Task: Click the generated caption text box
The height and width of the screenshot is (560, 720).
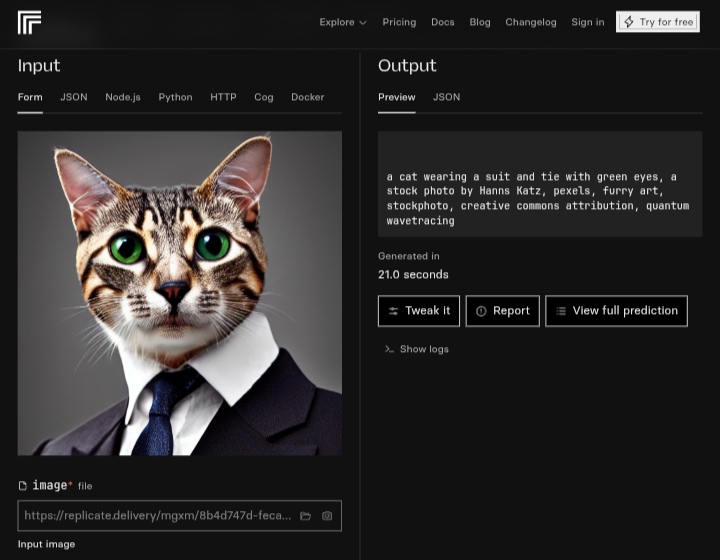Action: (x=540, y=184)
